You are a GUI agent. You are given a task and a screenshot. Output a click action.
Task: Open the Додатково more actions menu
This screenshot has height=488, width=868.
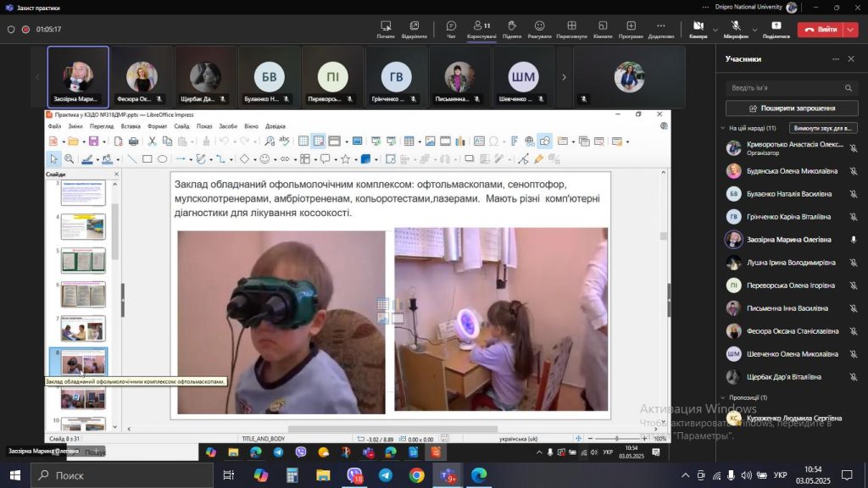tap(661, 30)
